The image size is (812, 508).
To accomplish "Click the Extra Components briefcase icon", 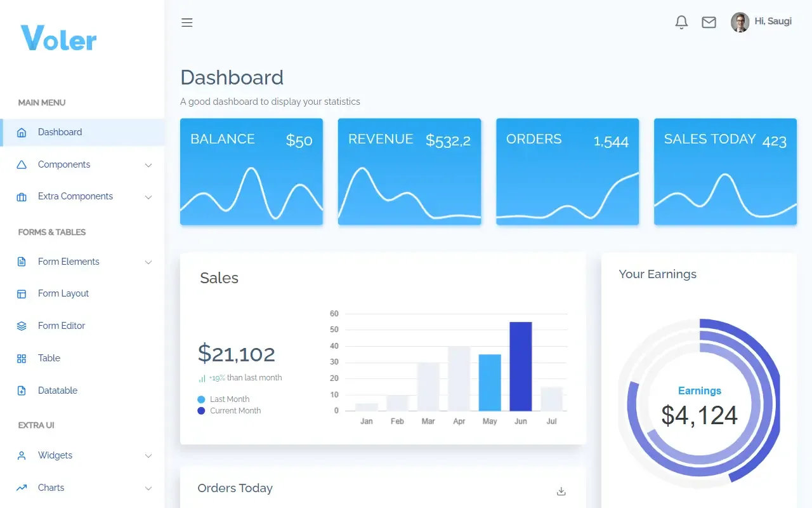I will click(22, 197).
